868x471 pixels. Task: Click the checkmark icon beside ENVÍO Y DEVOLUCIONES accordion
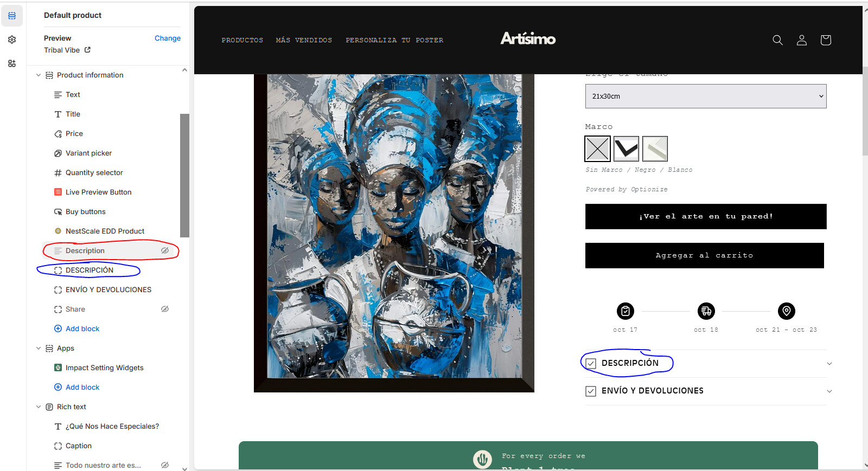click(591, 391)
